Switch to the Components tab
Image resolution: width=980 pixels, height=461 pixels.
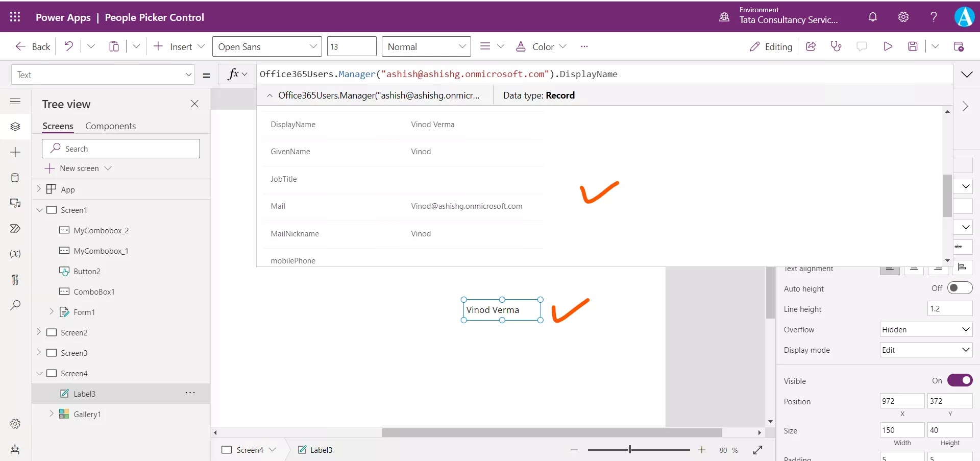pyautogui.click(x=111, y=126)
